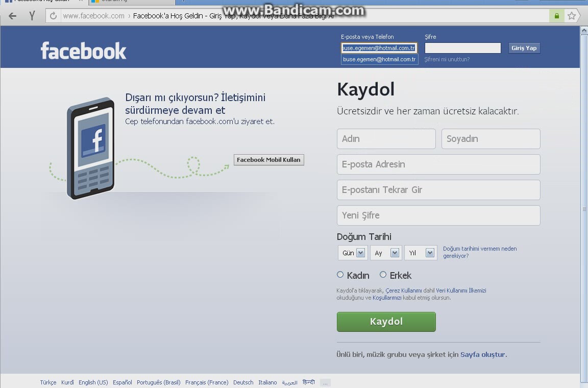This screenshot has width=588, height=388.
Task: Switch the language to Español
Action: (x=122, y=382)
